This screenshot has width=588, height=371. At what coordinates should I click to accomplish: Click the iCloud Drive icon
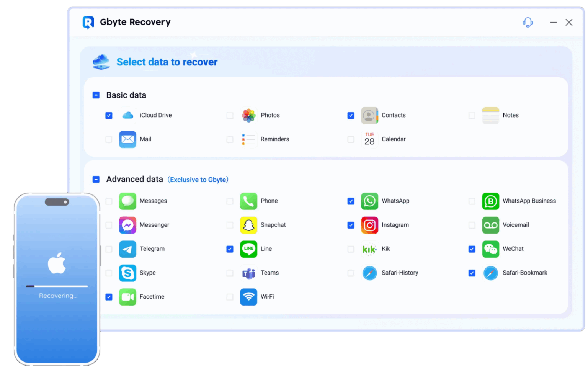[127, 115]
